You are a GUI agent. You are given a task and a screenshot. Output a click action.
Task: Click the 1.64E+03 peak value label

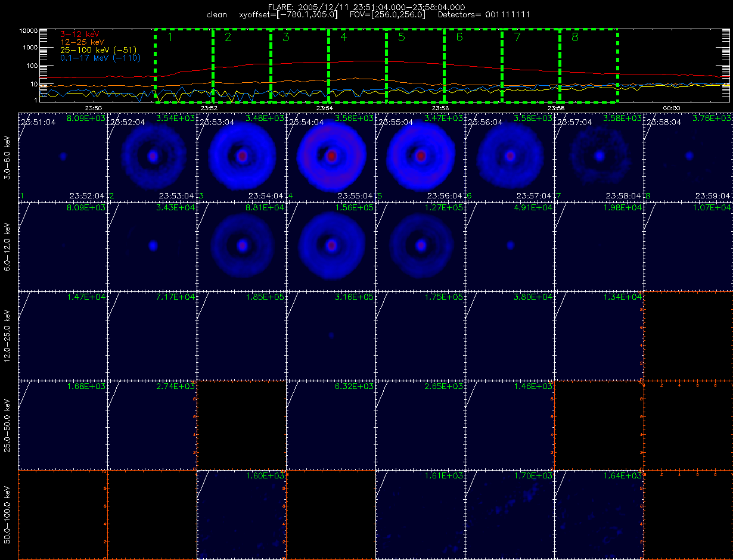tap(623, 475)
